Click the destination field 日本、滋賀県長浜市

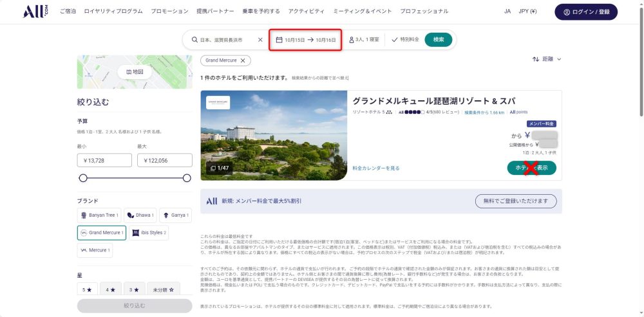click(222, 40)
